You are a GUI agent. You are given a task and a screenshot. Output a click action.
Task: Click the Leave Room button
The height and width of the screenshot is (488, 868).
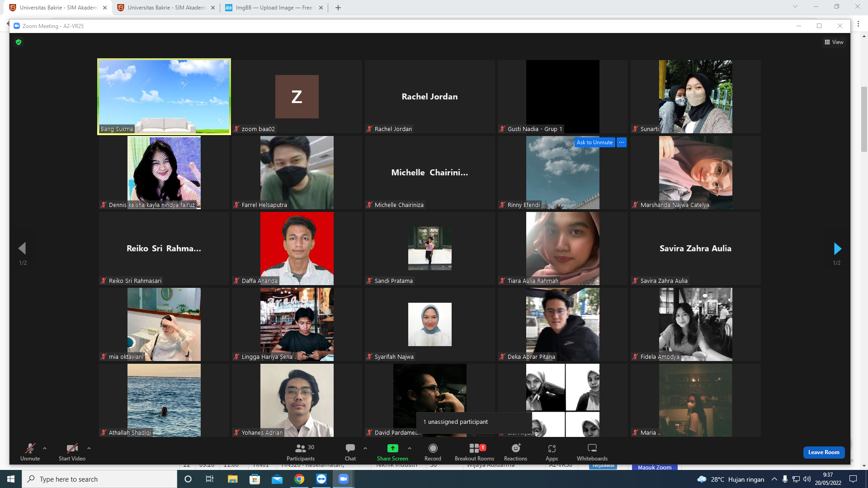click(824, 452)
